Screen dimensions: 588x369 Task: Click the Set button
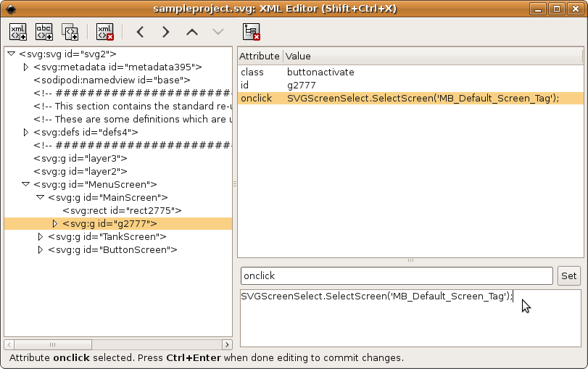[x=568, y=276]
